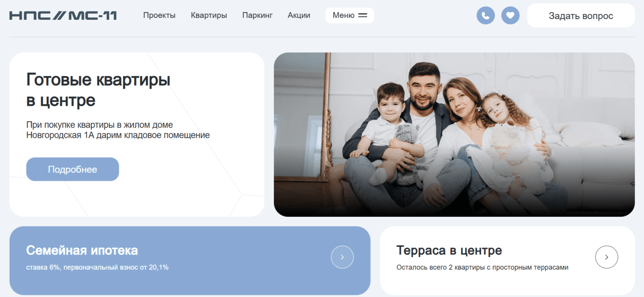Open the Проекты menu item

coord(159,15)
